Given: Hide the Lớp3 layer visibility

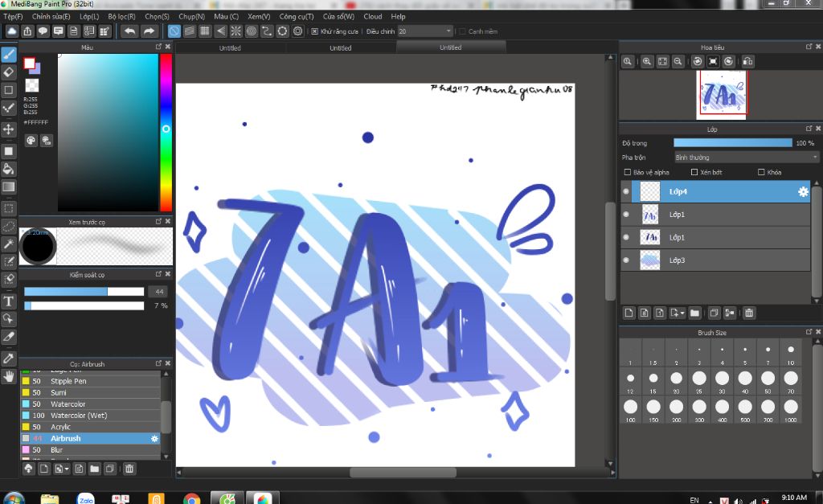Looking at the screenshot, I should click(x=625, y=260).
